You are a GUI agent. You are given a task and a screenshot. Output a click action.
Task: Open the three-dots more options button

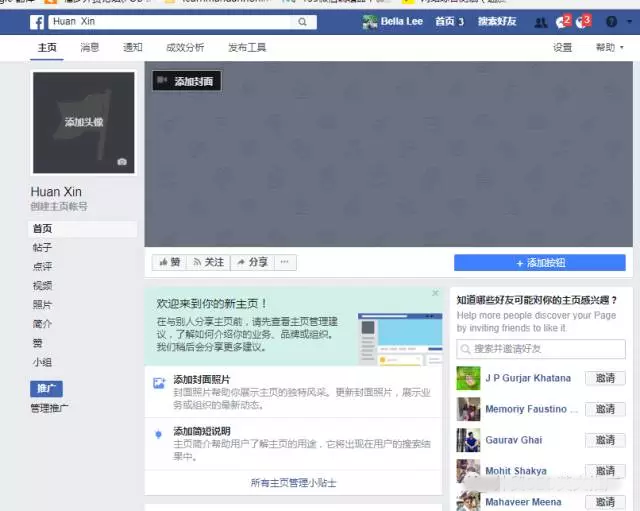[285, 262]
